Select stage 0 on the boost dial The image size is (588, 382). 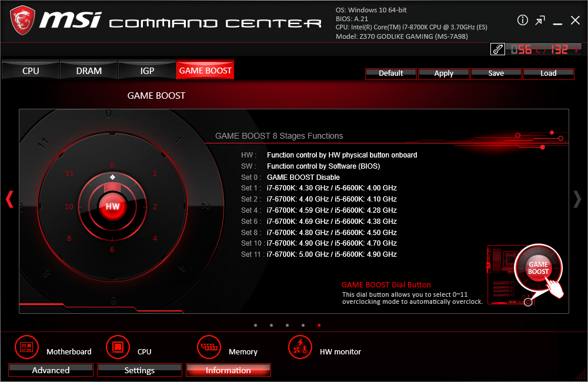(x=112, y=165)
